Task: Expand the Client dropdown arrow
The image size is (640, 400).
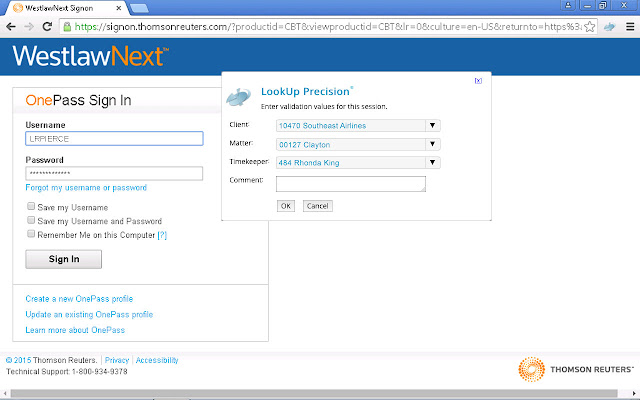Action: (433, 125)
